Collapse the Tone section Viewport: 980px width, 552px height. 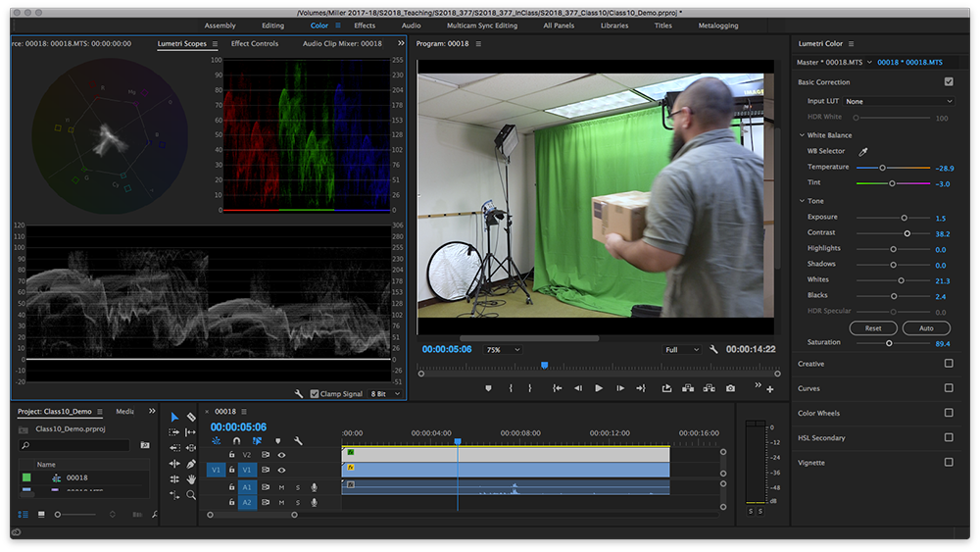click(x=802, y=201)
